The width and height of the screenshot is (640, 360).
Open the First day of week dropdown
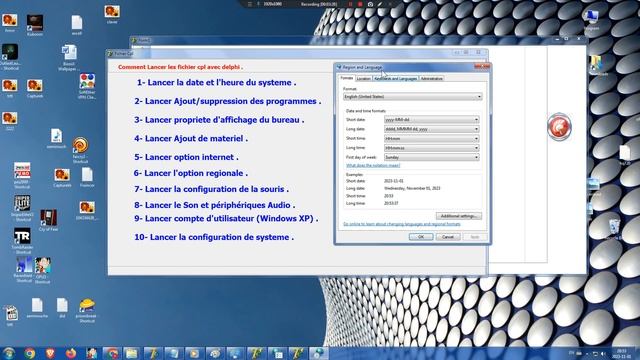coord(431,157)
